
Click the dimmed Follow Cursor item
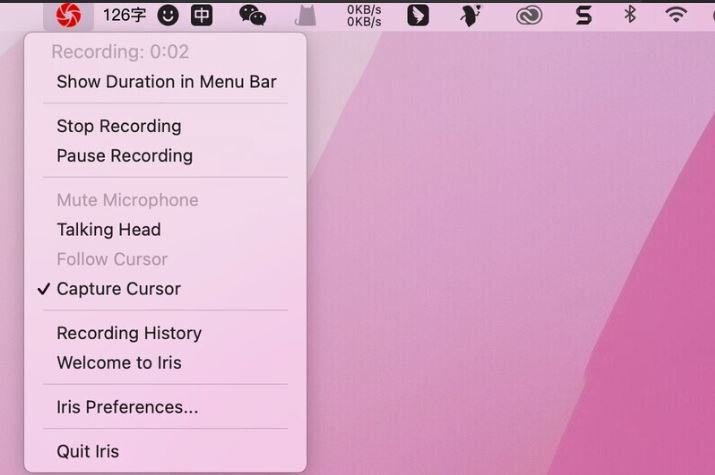click(x=166, y=259)
